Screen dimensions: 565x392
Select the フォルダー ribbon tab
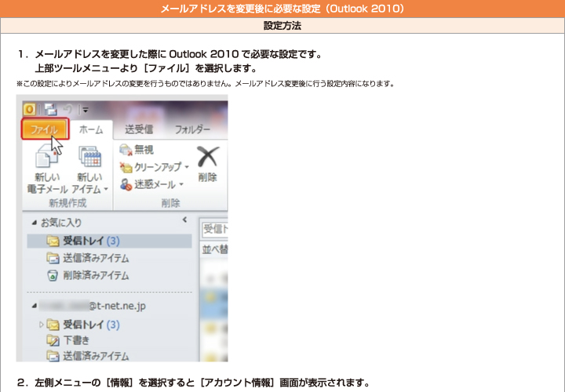click(x=192, y=129)
